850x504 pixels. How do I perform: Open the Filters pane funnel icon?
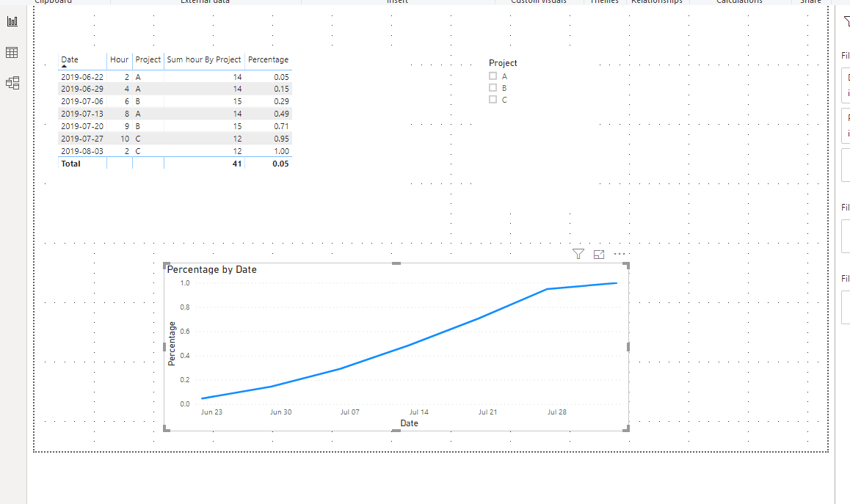[846, 21]
